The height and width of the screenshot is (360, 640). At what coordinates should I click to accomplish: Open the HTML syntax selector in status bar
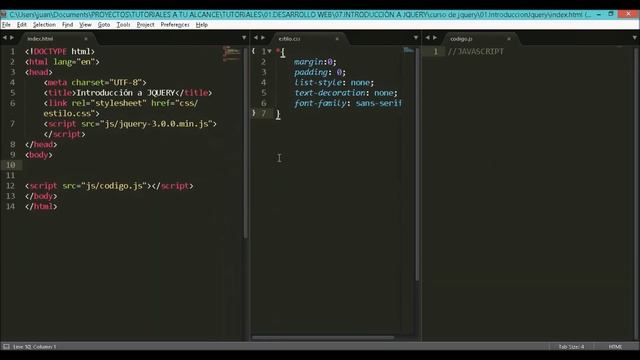click(x=615, y=347)
